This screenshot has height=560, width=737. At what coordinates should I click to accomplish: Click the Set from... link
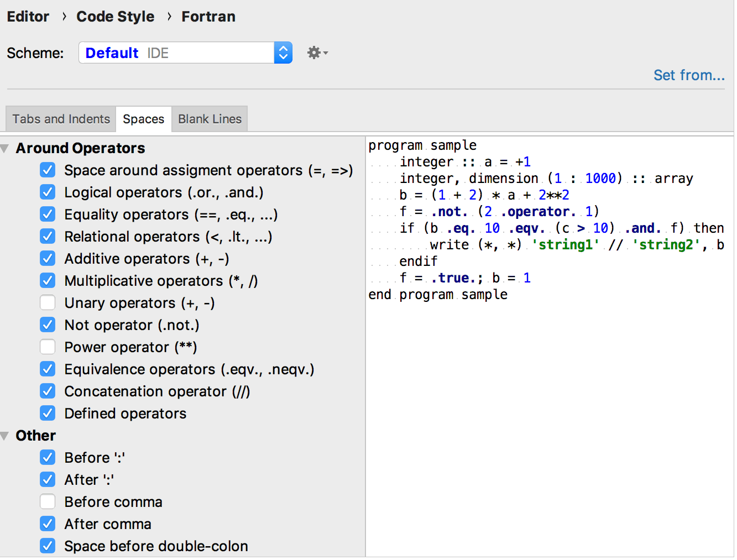pyautogui.click(x=689, y=75)
